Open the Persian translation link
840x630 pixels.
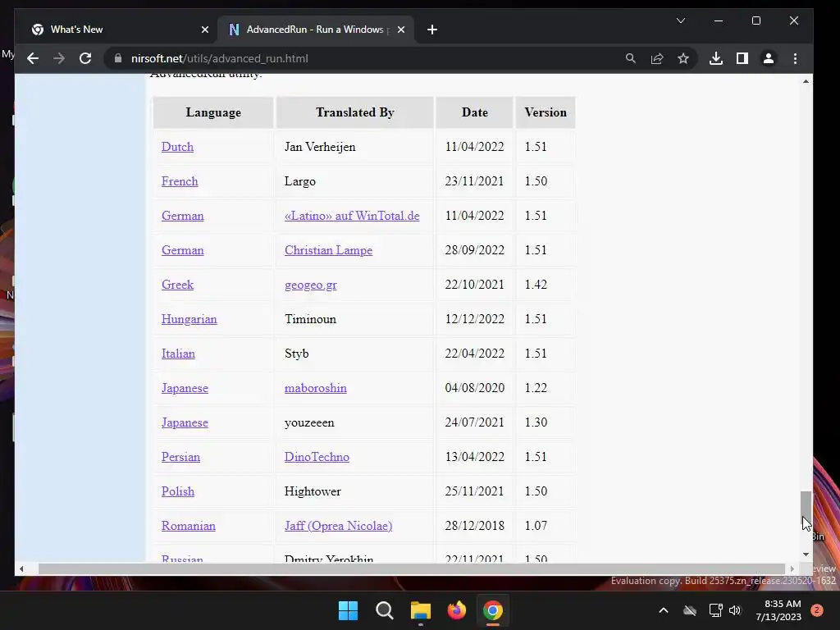[x=180, y=457]
